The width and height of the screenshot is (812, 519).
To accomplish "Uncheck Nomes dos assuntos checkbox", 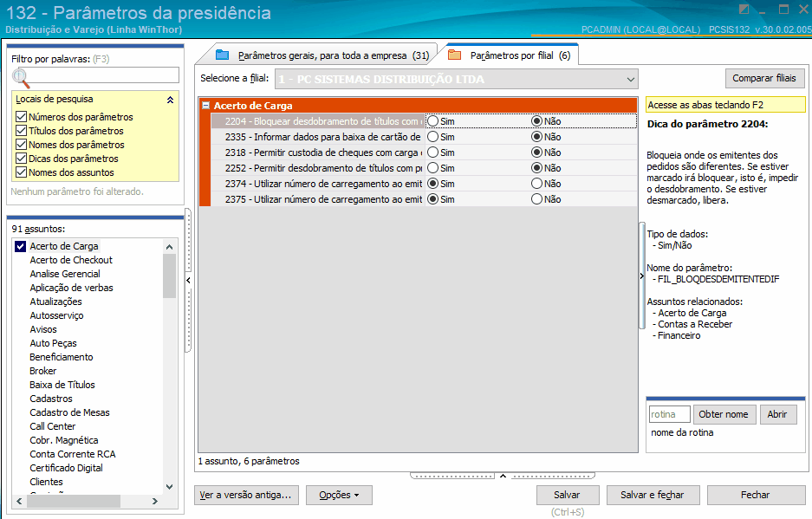I will [x=22, y=172].
